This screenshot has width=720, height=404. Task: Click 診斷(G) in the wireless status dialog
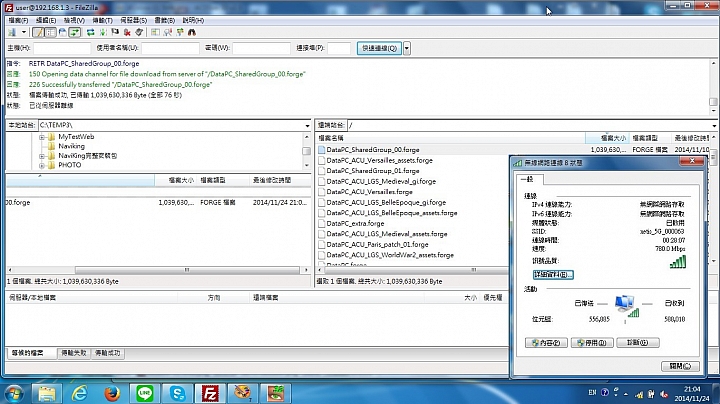(x=638, y=342)
